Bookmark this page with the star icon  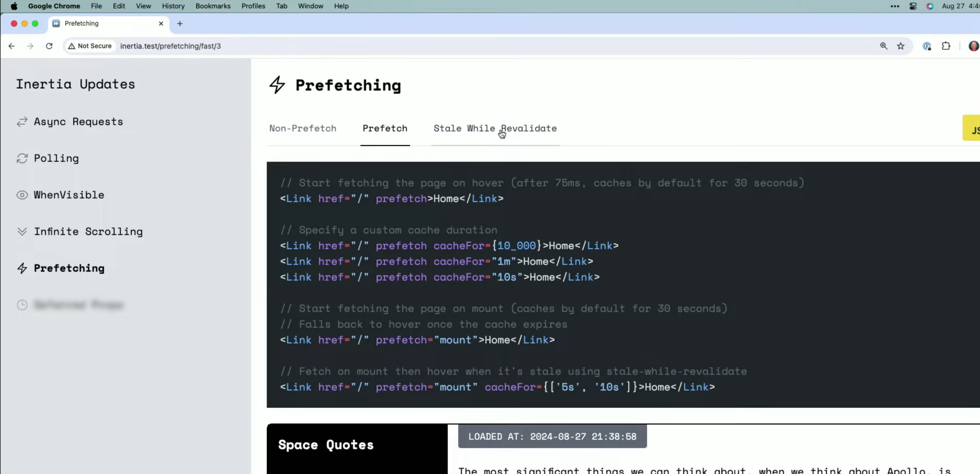coord(900,46)
